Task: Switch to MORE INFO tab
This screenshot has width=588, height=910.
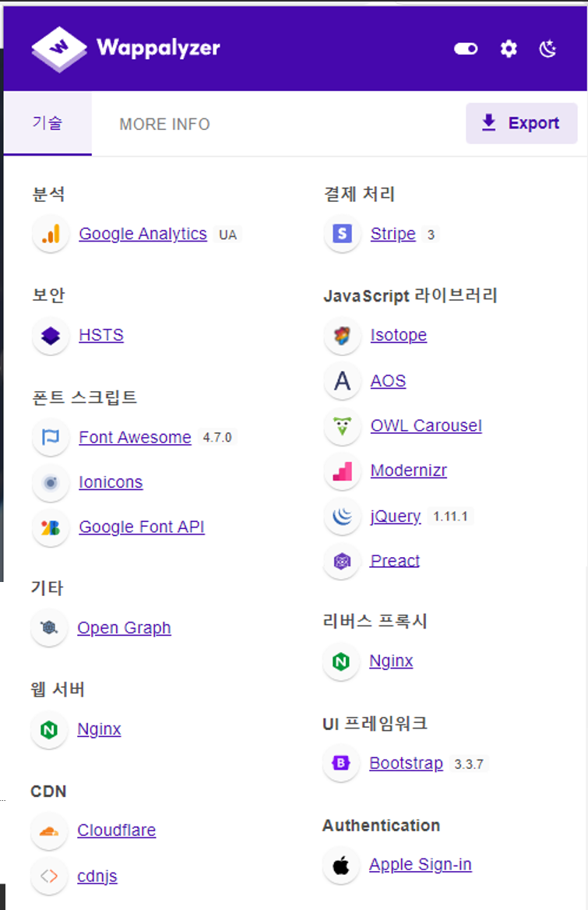Action: pyautogui.click(x=164, y=124)
